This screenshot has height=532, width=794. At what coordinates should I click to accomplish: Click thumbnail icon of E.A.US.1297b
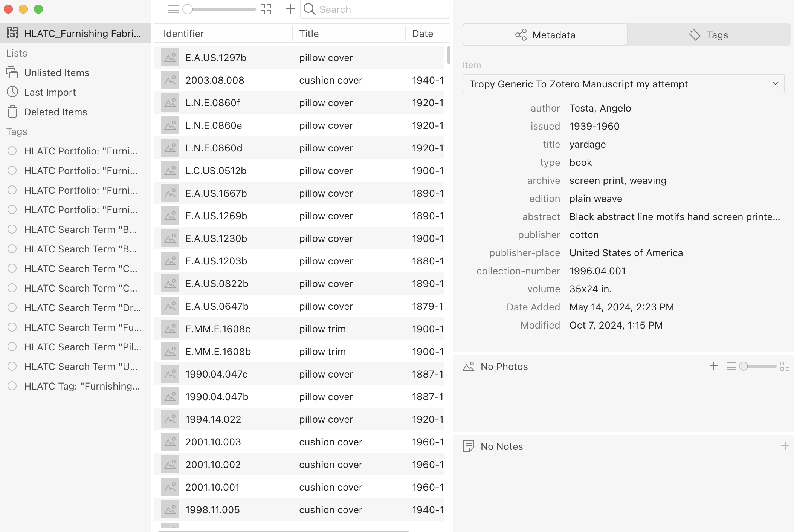click(x=170, y=58)
